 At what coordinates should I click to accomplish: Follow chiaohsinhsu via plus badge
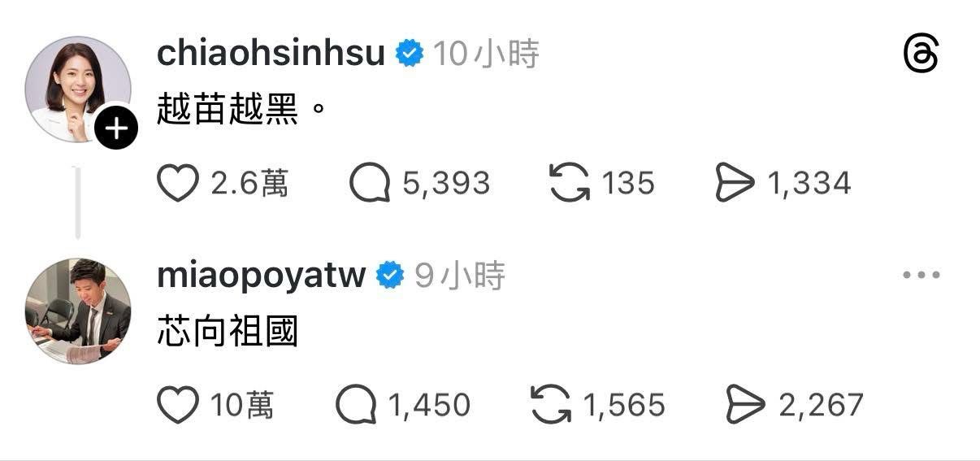pos(117,129)
